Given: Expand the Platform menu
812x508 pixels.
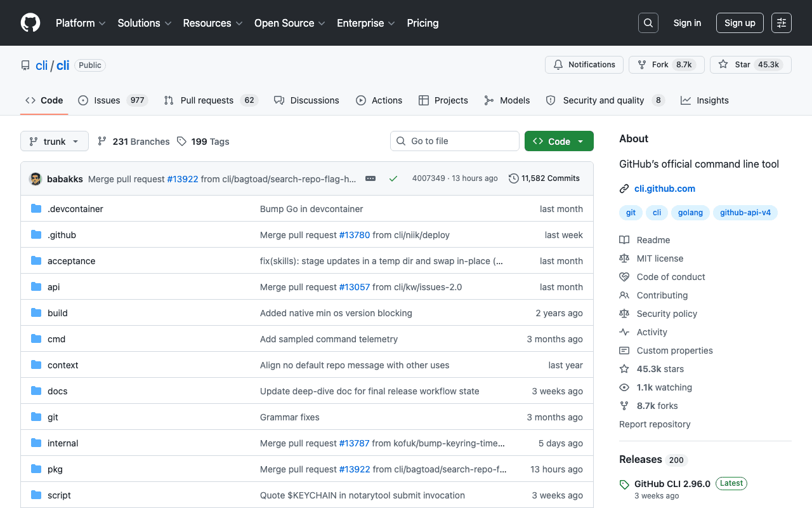Looking at the screenshot, I should tap(81, 23).
